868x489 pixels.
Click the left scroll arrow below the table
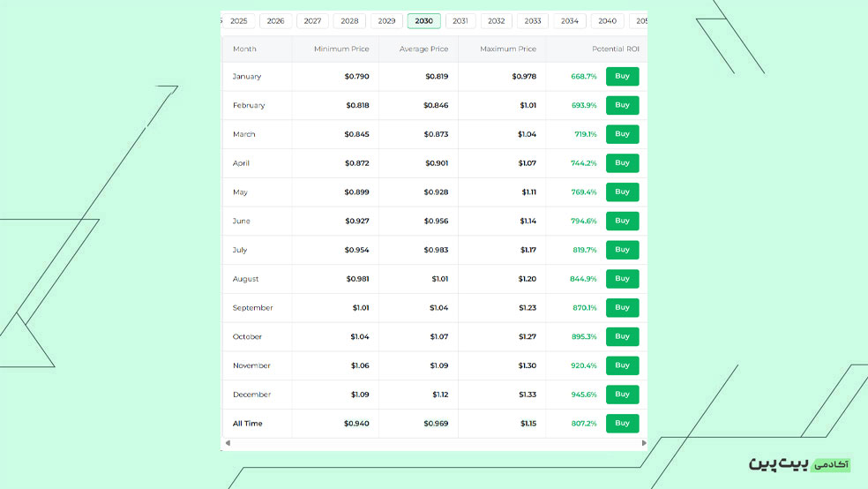click(228, 443)
